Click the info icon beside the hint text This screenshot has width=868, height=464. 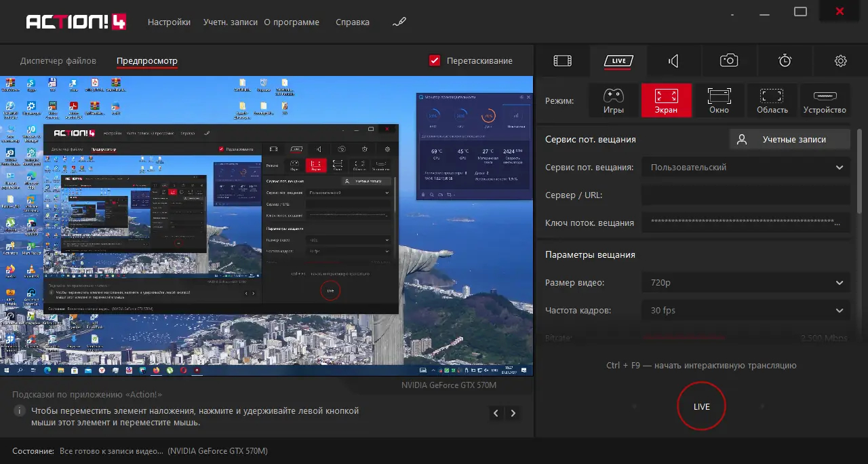tap(20, 410)
